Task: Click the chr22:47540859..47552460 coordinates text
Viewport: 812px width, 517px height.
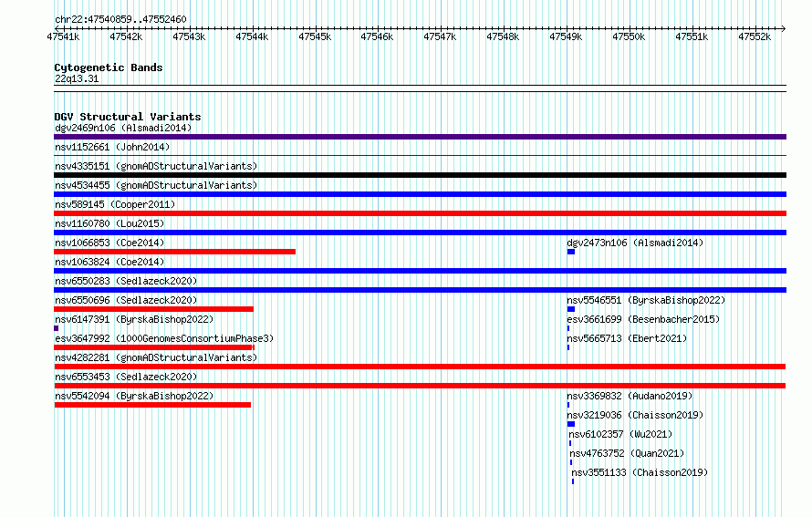Action: [120, 19]
